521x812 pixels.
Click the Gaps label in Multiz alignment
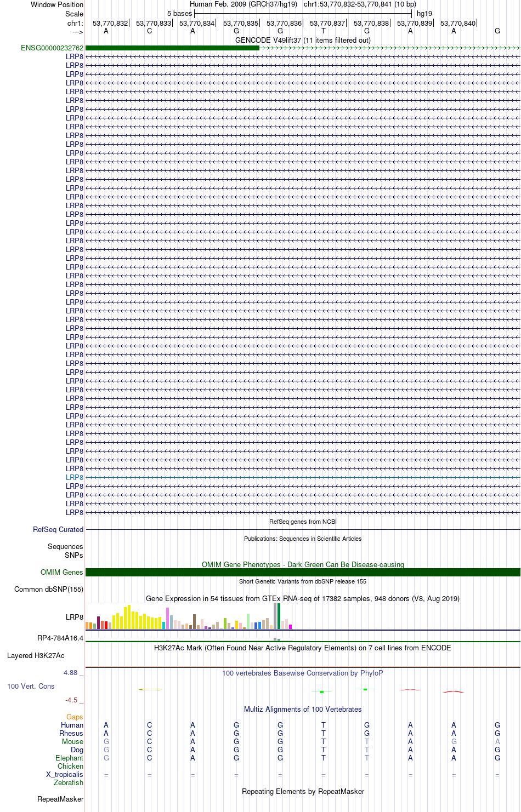coord(75,717)
